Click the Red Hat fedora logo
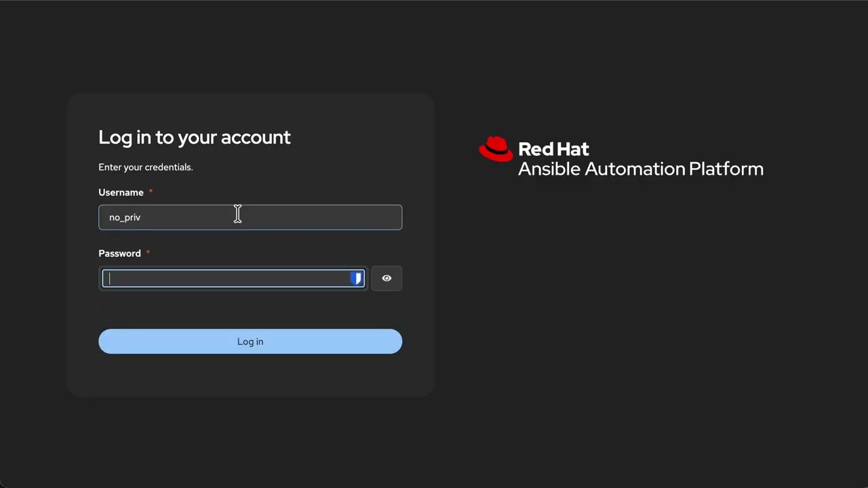The image size is (868, 488). coord(496,149)
